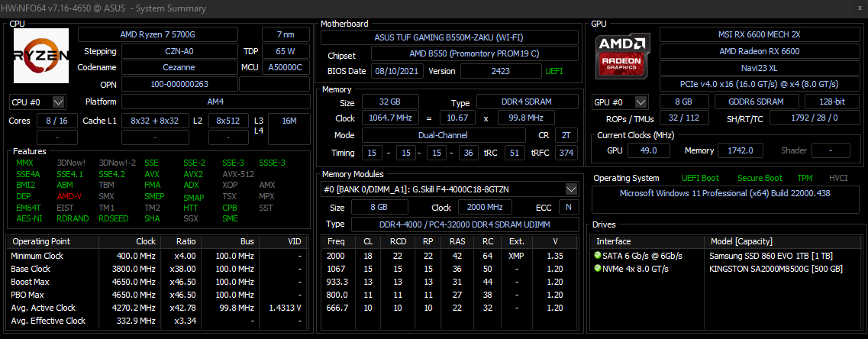Click the NVMe drive green status icon

(x=597, y=269)
